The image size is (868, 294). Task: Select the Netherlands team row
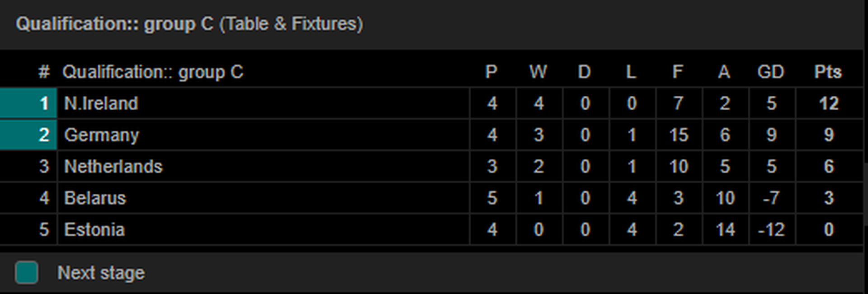[x=431, y=167]
